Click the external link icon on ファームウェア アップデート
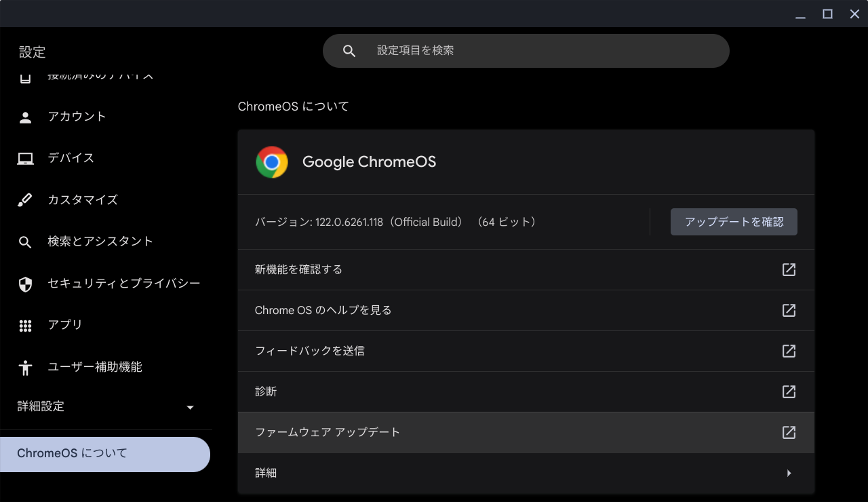868x502 pixels. (789, 432)
